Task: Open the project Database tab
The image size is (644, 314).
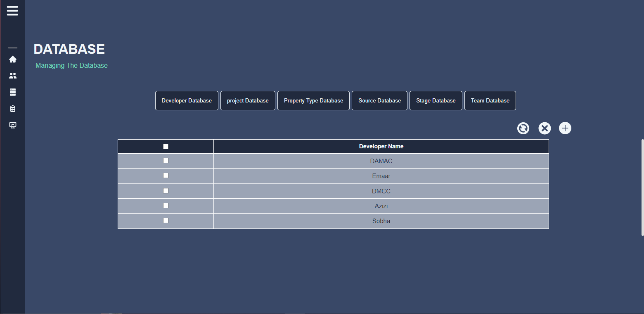Action: 248,101
